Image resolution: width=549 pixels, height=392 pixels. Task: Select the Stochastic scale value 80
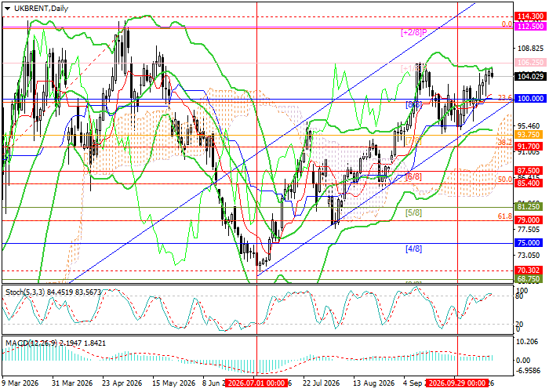click(x=519, y=297)
